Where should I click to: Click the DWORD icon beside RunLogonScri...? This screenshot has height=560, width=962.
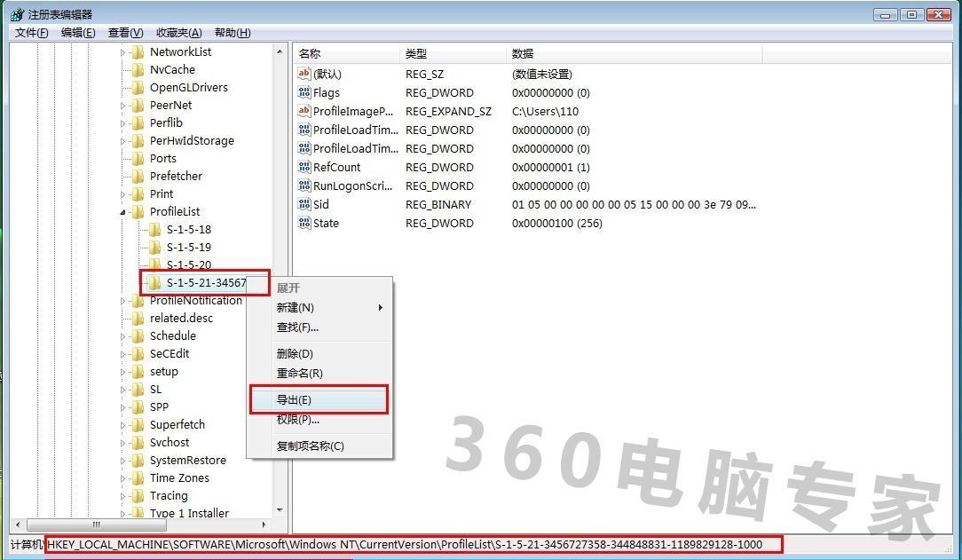tap(305, 185)
